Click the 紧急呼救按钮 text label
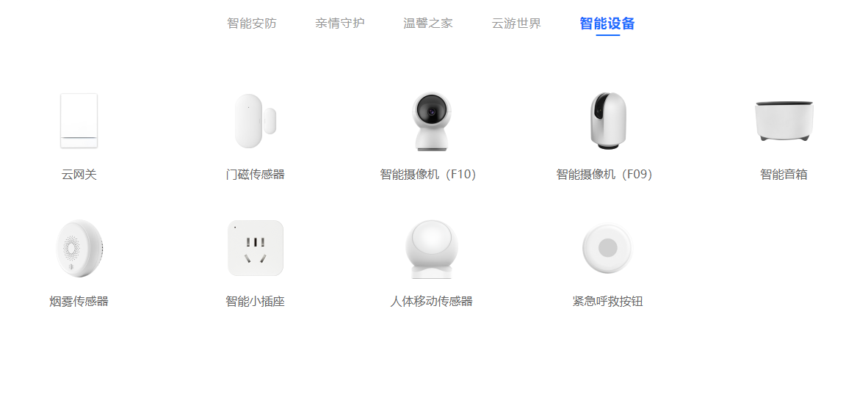Viewport: 868px width, 397px height. (607, 302)
